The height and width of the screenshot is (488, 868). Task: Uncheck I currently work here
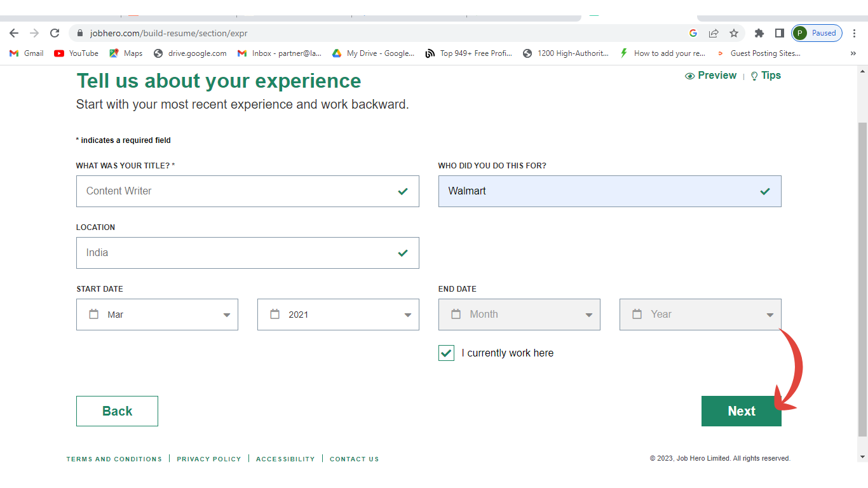click(x=447, y=353)
